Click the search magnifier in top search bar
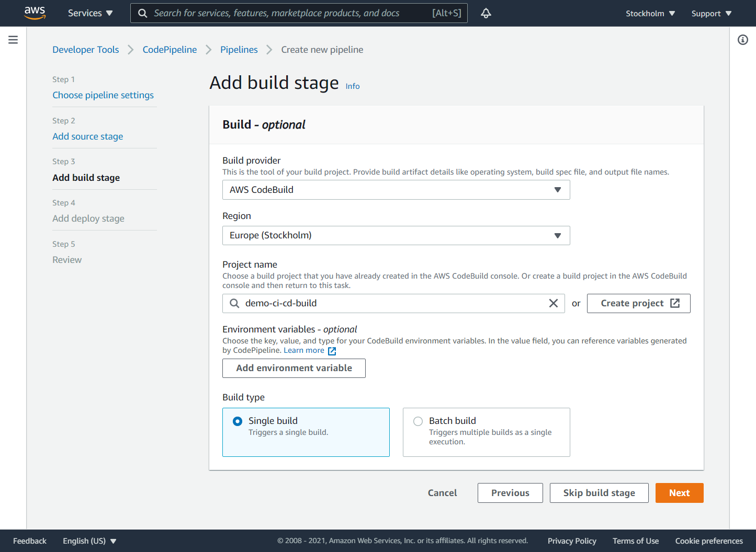The width and height of the screenshot is (756, 552). pyautogui.click(x=142, y=13)
